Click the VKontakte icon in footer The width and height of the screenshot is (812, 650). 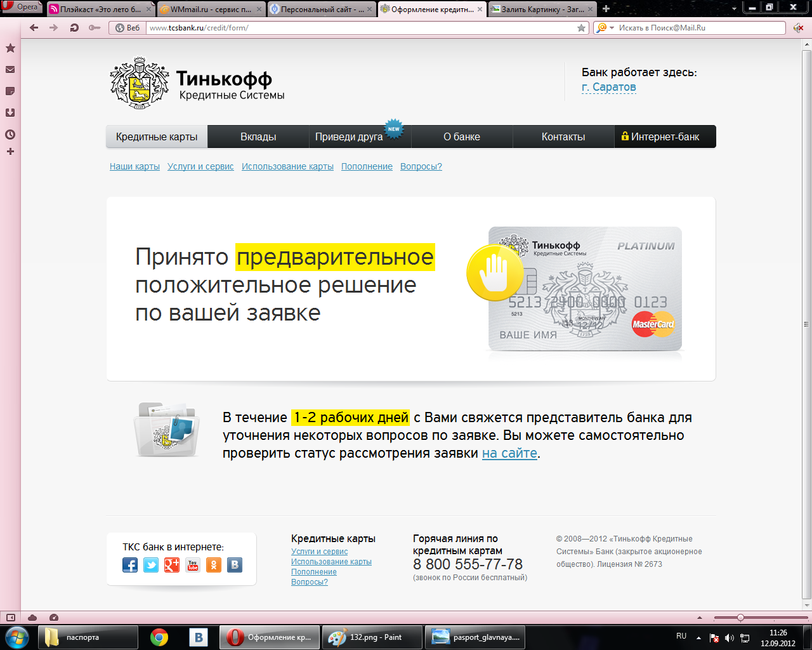coord(235,565)
